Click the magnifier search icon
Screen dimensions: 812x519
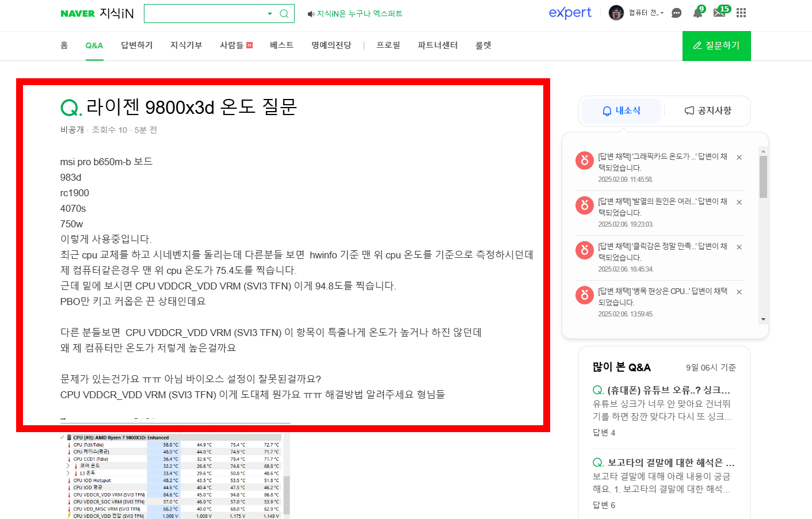(x=284, y=14)
